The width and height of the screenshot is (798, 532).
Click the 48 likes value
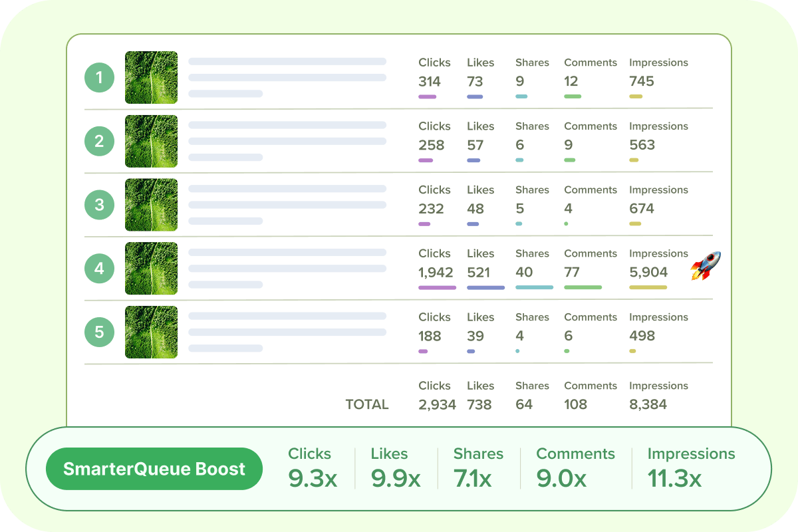coord(475,209)
